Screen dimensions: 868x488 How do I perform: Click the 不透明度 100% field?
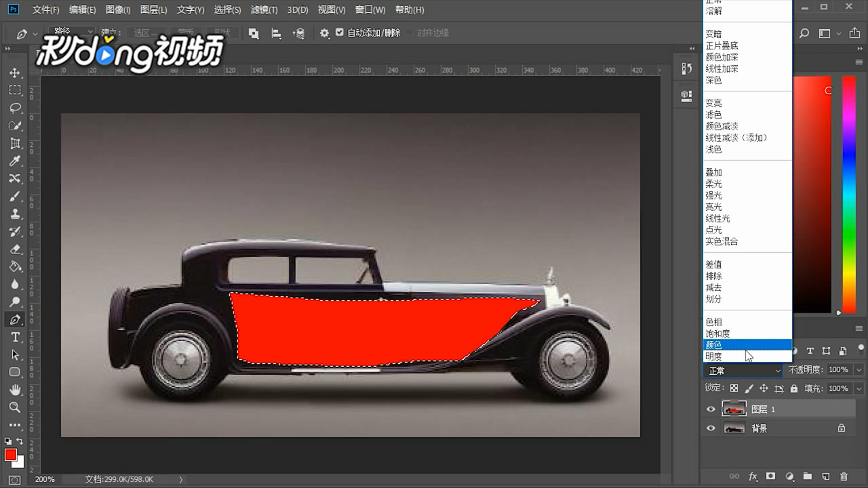tap(840, 370)
